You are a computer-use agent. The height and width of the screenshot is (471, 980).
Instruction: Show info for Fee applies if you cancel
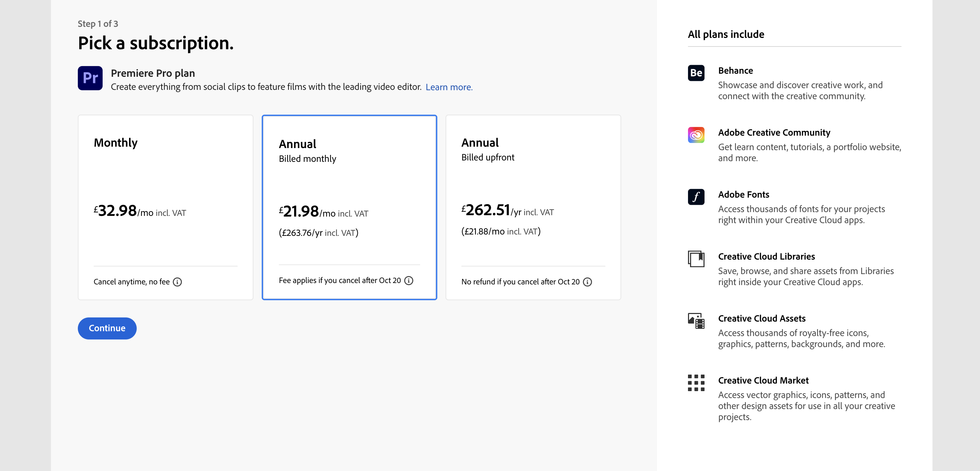point(409,280)
